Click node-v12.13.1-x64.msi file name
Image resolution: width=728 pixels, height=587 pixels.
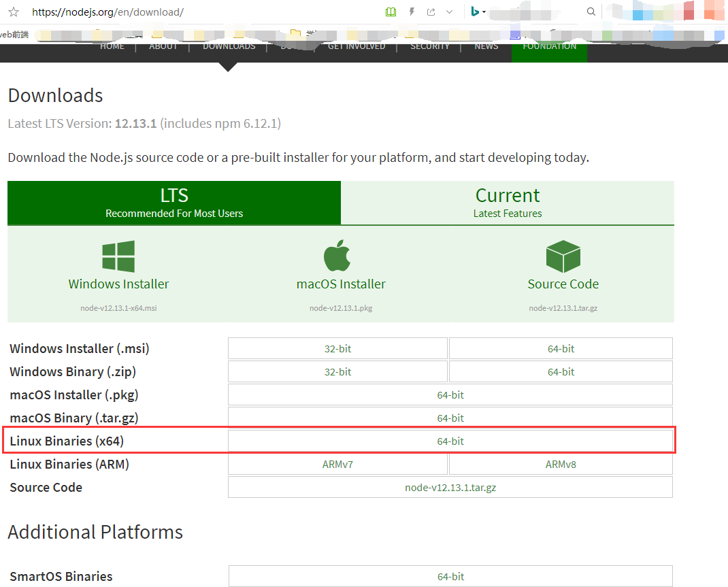point(118,308)
